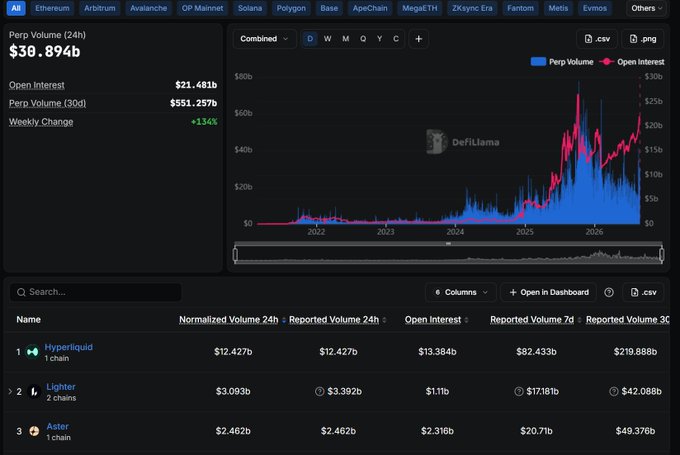Select the All chains filter

16,8
